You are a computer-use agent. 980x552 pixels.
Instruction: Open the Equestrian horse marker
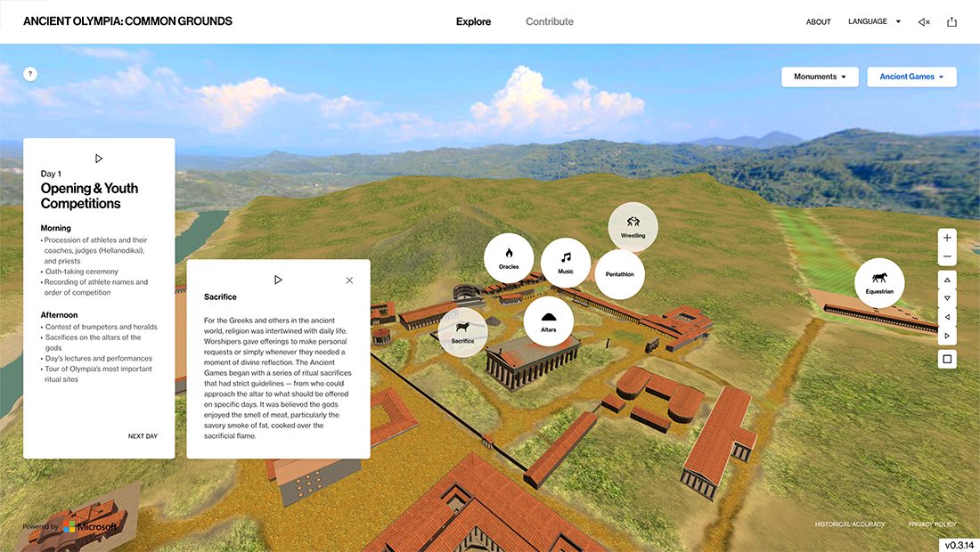coord(879,283)
